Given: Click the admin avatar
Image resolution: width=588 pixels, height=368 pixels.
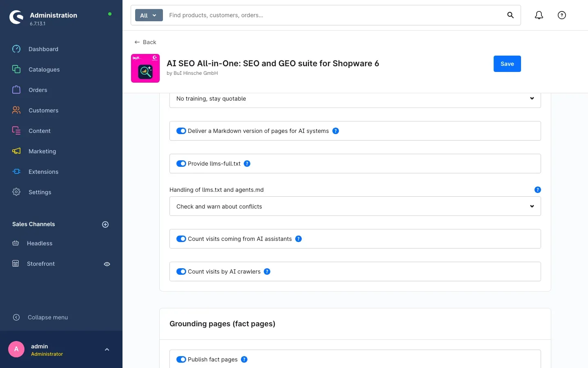Looking at the screenshot, I should pos(16,349).
